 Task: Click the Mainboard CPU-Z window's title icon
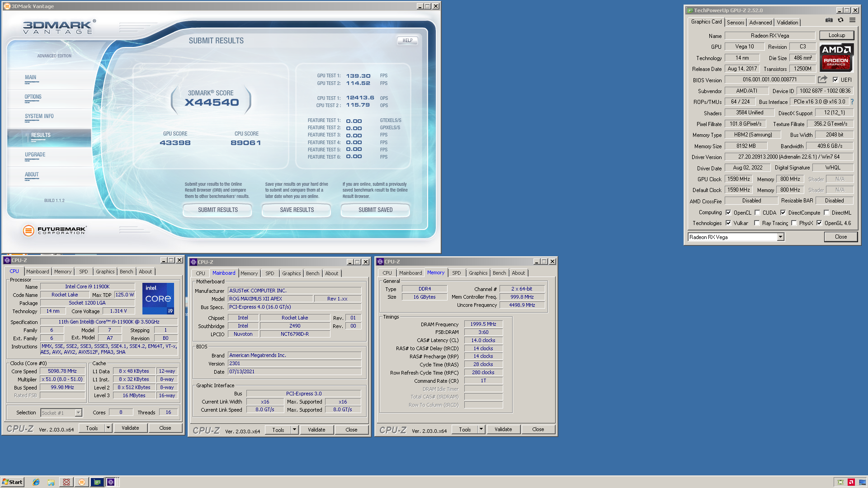click(x=193, y=262)
